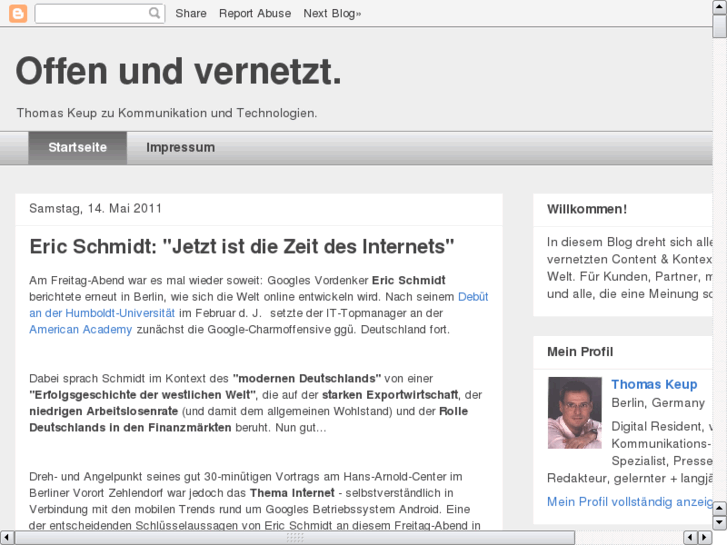Click the Thomas Keup profile photo
The width and height of the screenshot is (727, 545).
[x=574, y=413]
